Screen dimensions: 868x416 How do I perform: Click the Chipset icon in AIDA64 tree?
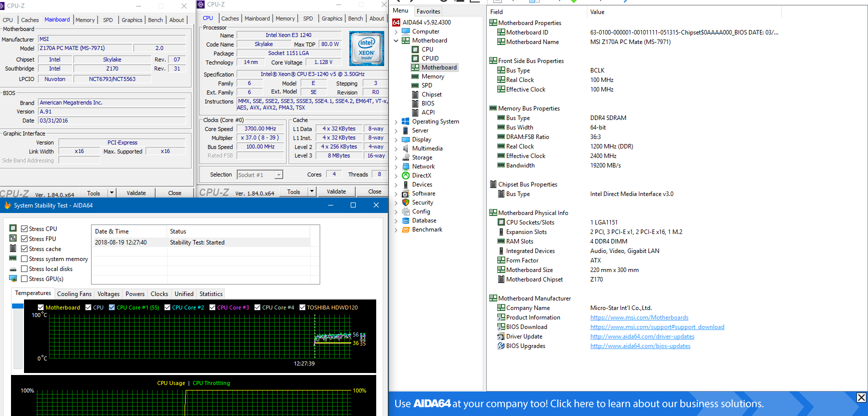415,94
